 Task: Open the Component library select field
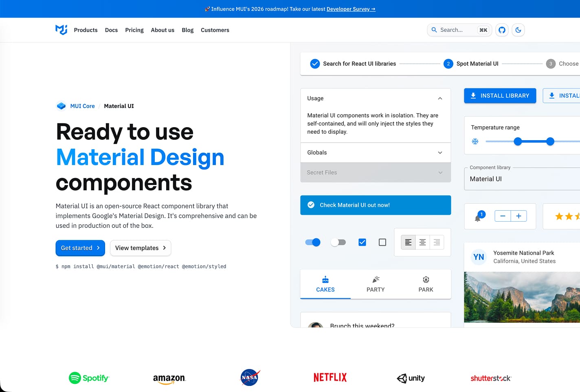pos(521,179)
